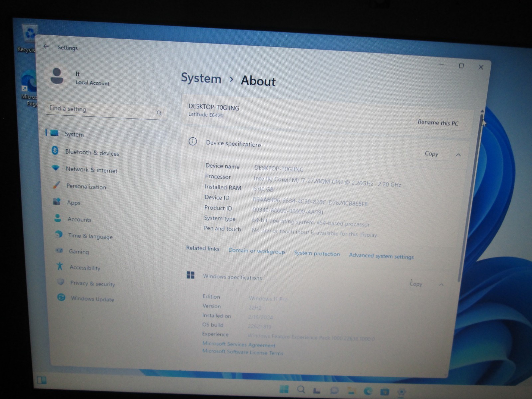
Task: Click the Accounts person icon
Action: (x=58, y=218)
